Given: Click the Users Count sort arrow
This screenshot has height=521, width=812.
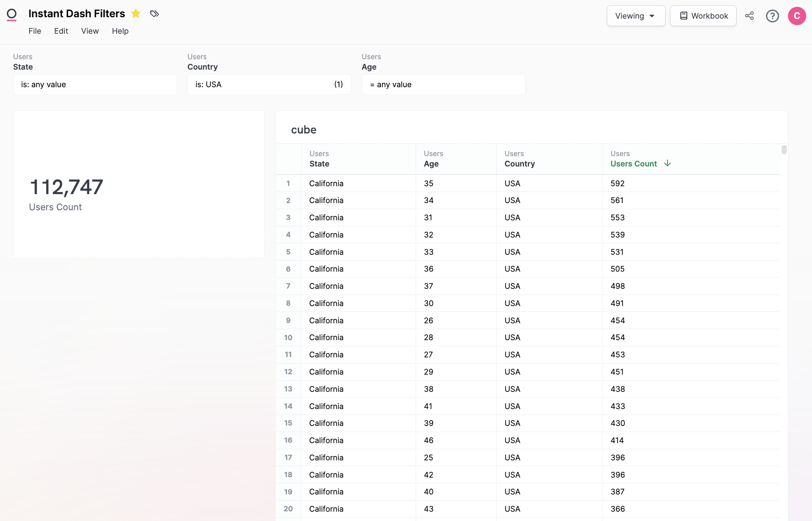Looking at the screenshot, I should [667, 164].
